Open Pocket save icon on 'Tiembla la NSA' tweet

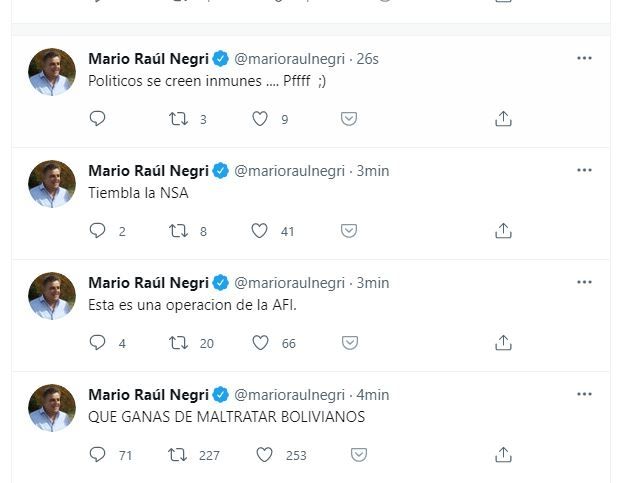point(349,231)
